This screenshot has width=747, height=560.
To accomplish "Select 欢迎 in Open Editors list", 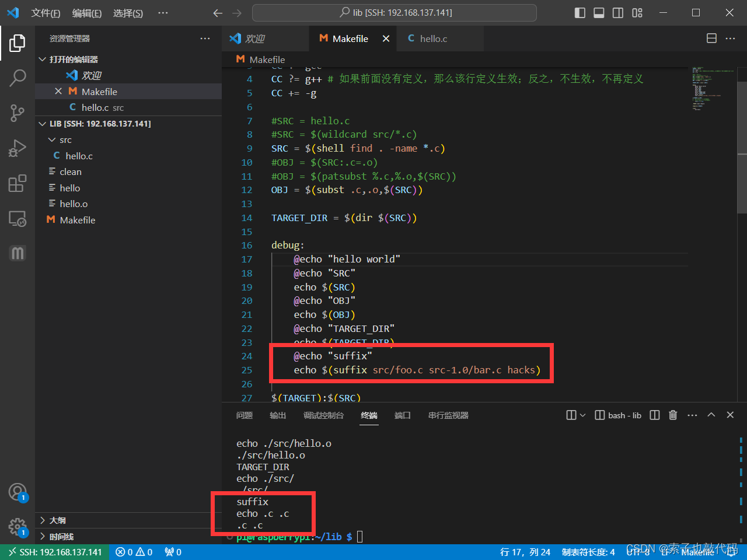I will tap(128, 75).
